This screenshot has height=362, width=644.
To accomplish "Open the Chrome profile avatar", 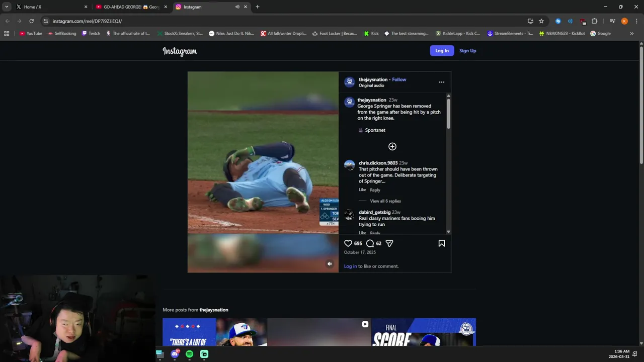I will pyautogui.click(x=624, y=21).
